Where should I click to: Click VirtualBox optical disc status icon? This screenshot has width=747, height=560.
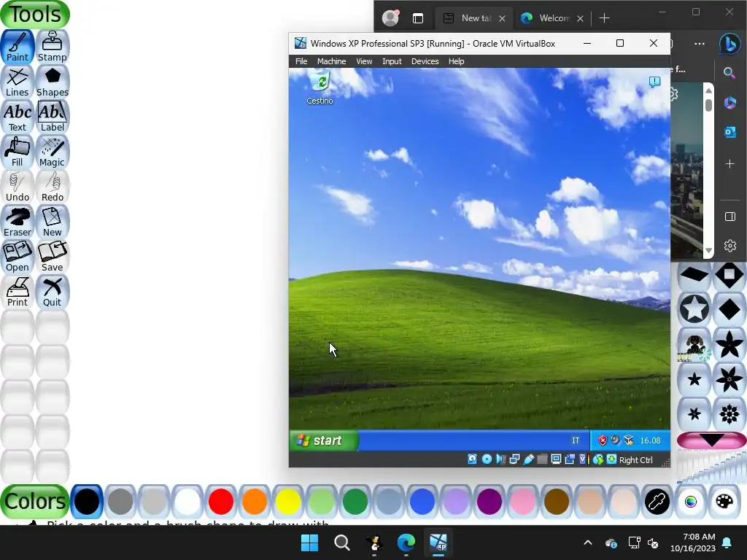coord(487,459)
